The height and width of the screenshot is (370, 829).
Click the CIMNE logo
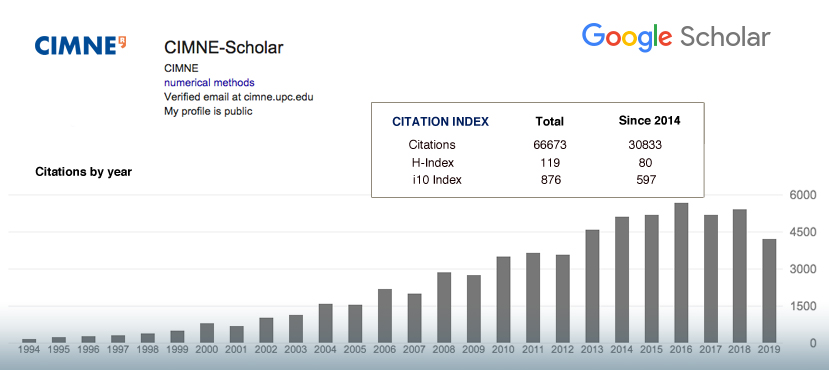(80, 45)
